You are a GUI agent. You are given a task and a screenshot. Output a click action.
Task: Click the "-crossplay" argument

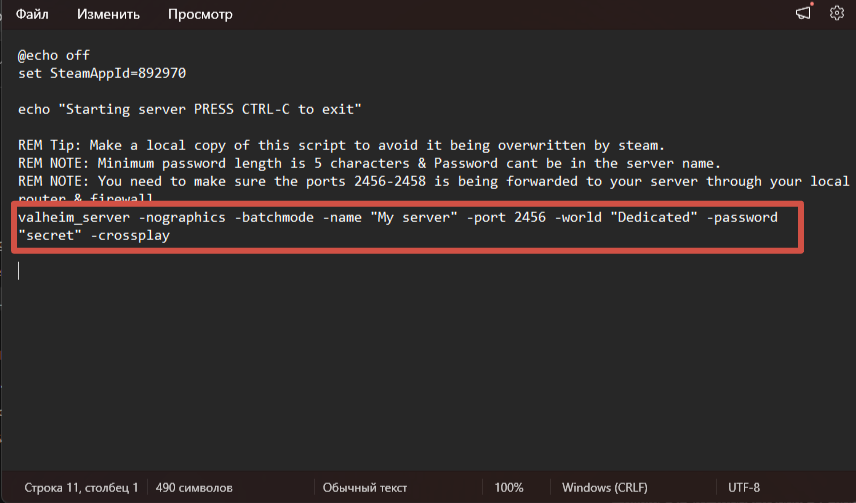pyautogui.click(x=130, y=235)
